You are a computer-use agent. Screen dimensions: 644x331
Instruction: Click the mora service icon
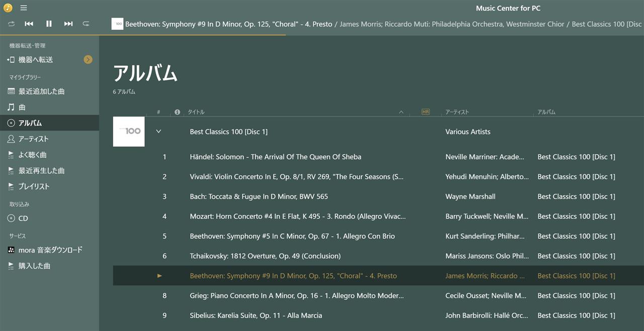pyautogui.click(x=11, y=250)
